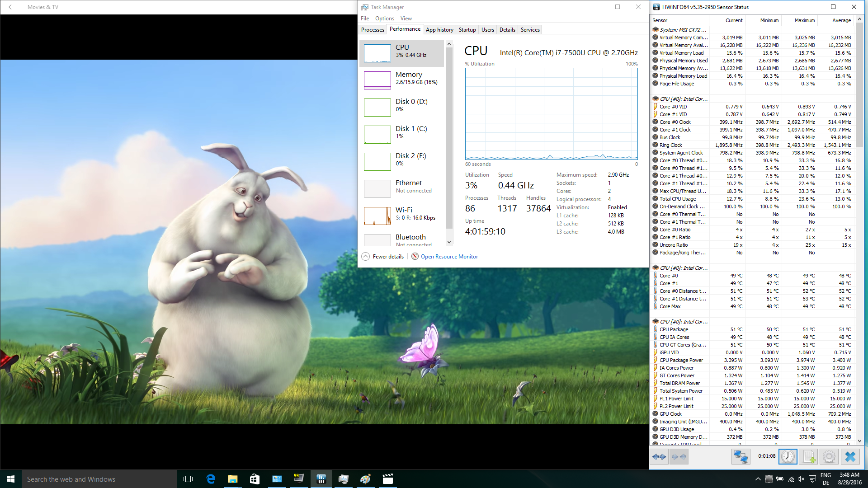Open the Startup tab
Screen dimensions: 868x488
(467, 30)
